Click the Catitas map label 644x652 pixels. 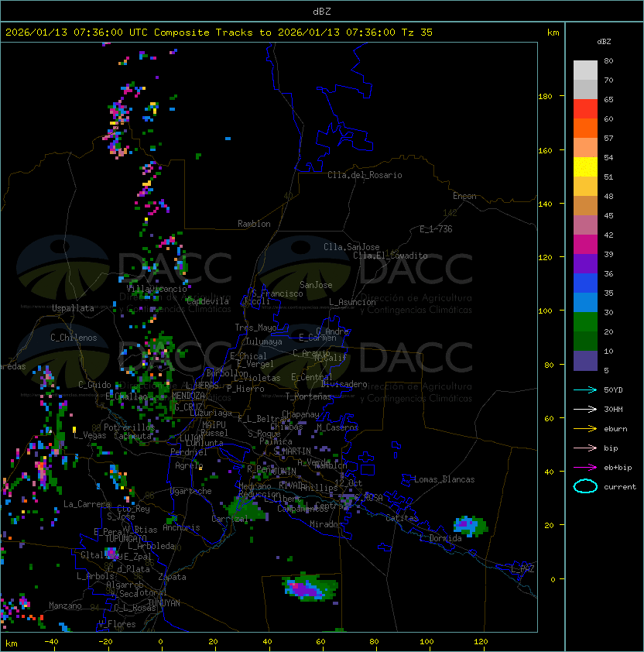click(x=402, y=518)
